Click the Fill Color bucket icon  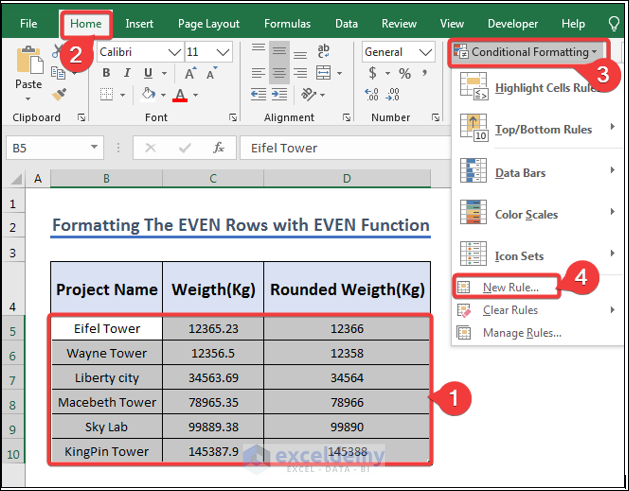coord(148,94)
